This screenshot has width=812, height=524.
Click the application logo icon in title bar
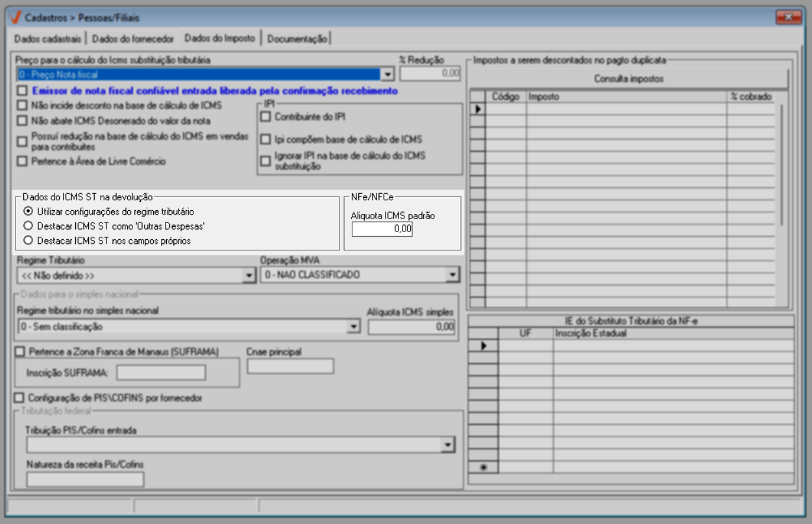pyautogui.click(x=16, y=18)
